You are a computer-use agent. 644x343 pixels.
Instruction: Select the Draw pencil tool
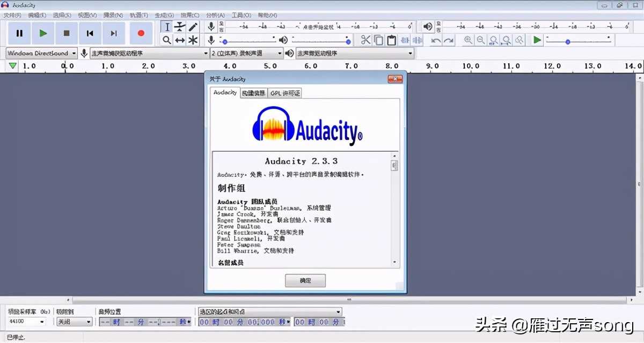point(193,27)
